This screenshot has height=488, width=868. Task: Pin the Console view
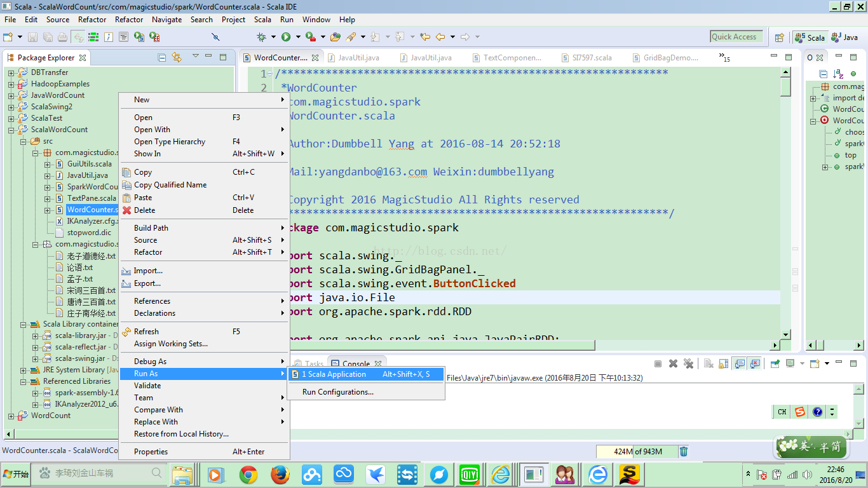coord(775,363)
